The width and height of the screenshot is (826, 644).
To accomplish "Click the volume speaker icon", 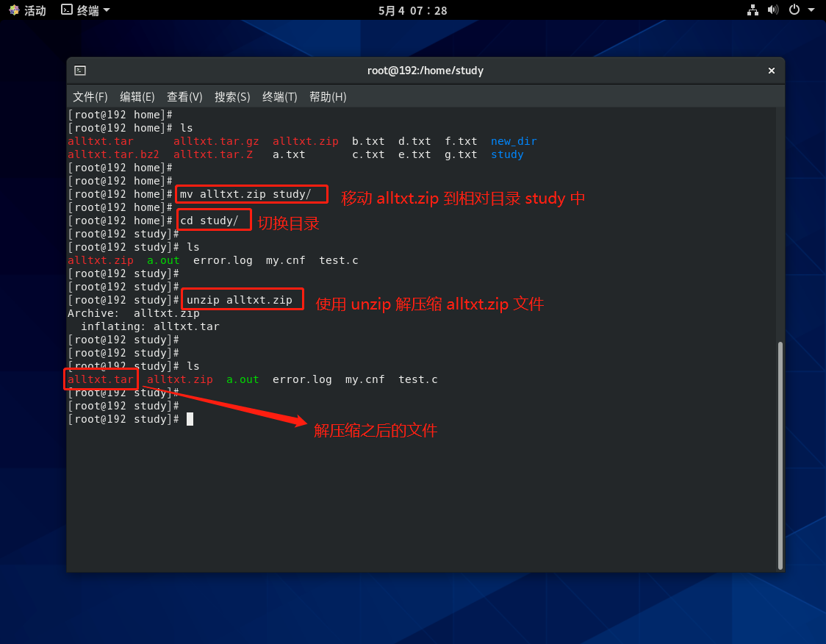I will 772,10.
